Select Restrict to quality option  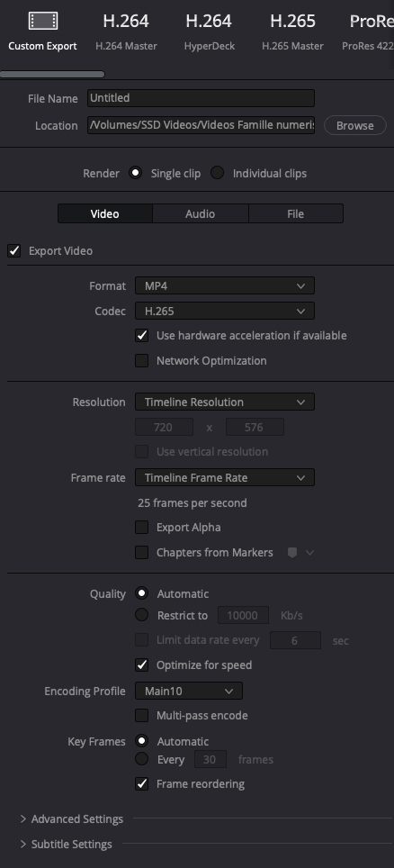point(142,615)
